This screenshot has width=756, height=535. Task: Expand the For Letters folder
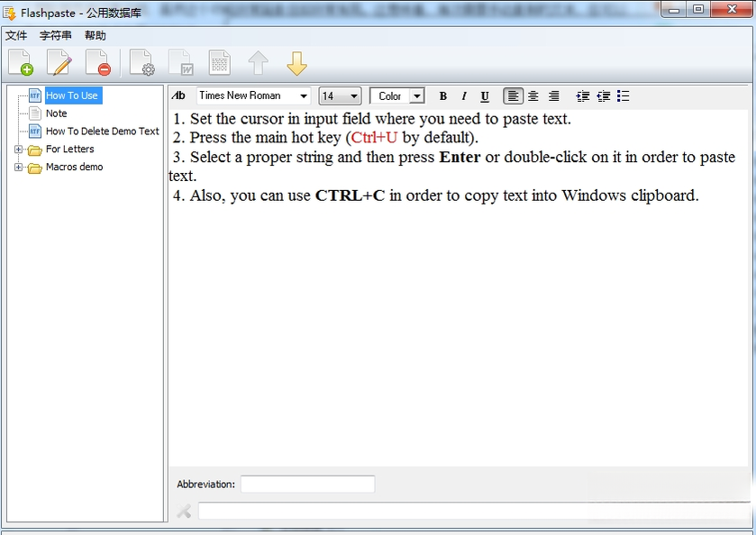click(x=18, y=150)
